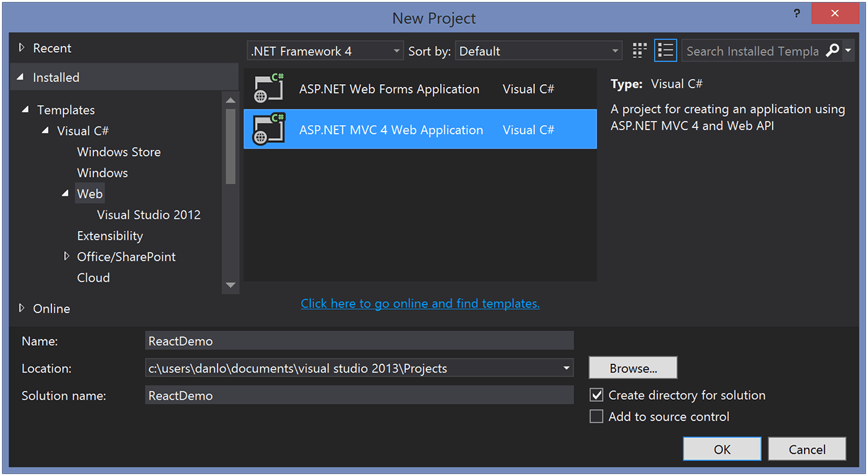The image size is (868, 476).
Task: Expand the Recent section
Action: 22,48
